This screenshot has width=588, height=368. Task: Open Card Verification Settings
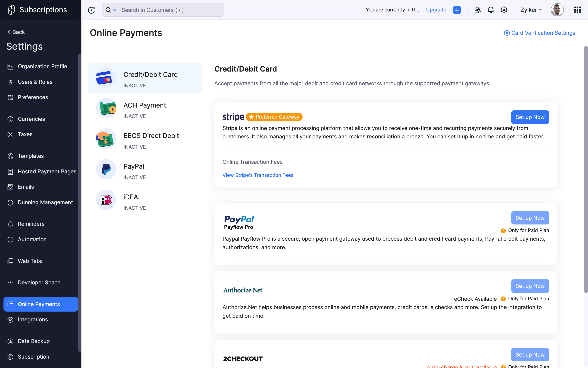(x=539, y=33)
